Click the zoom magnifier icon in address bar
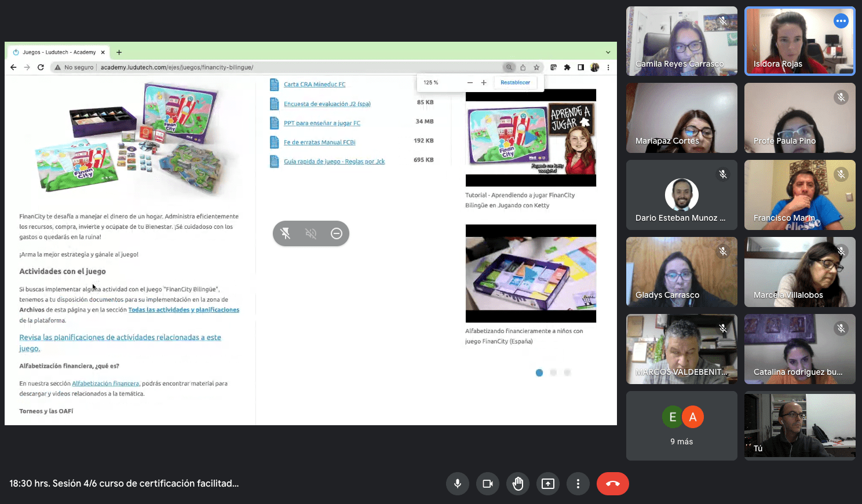Image resolution: width=862 pixels, height=504 pixels. click(x=509, y=67)
